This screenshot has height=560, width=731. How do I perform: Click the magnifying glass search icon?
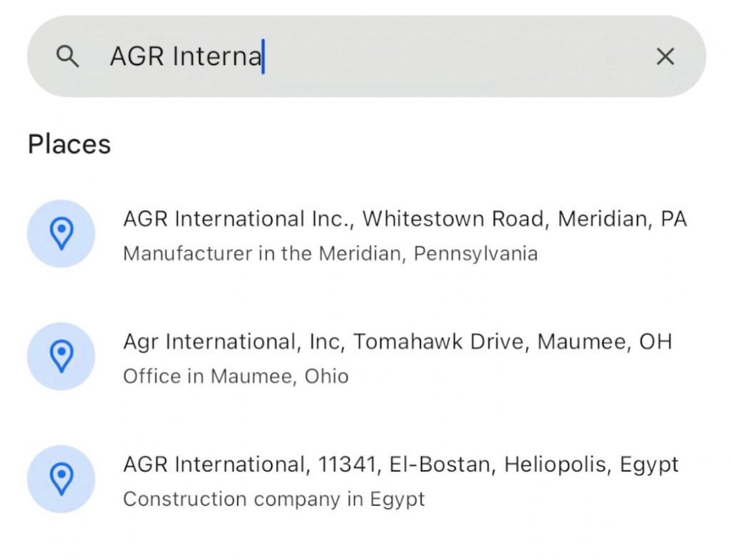click(x=68, y=56)
